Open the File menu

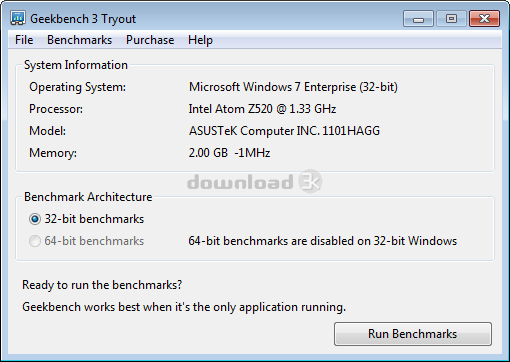(24, 40)
